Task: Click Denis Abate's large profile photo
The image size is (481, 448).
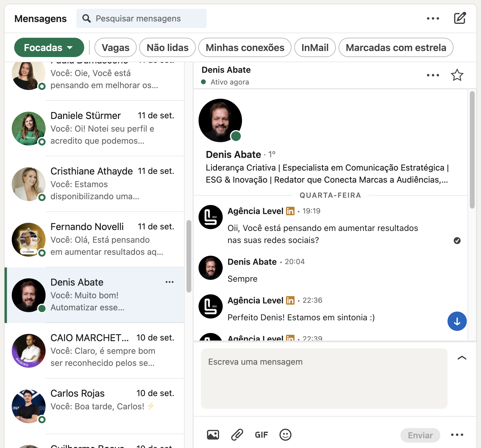Action: (x=220, y=120)
